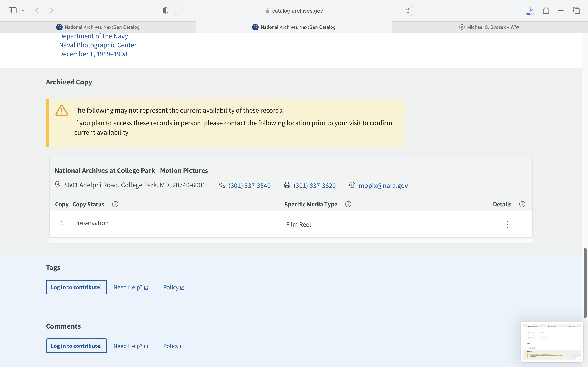588x367 pixels.
Task: Show the tab overview icon
Action: pos(576,10)
